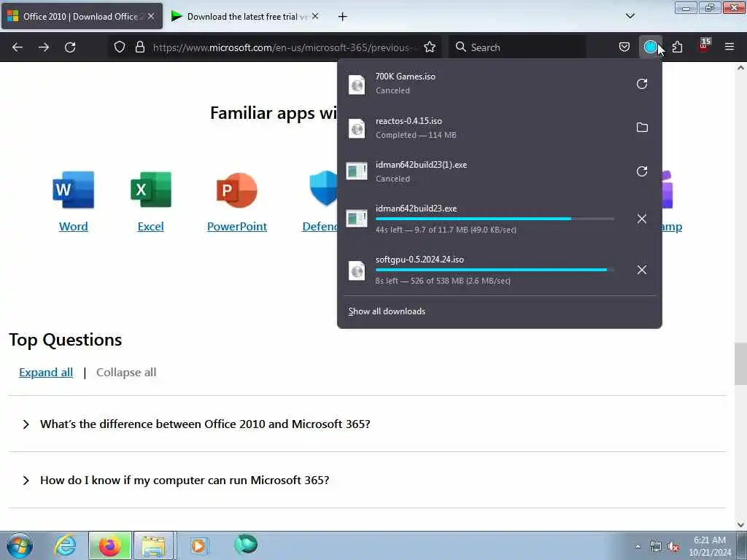Bookmark this page with the star icon
This screenshot has width=747, height=560.
(x=430, y=47)
